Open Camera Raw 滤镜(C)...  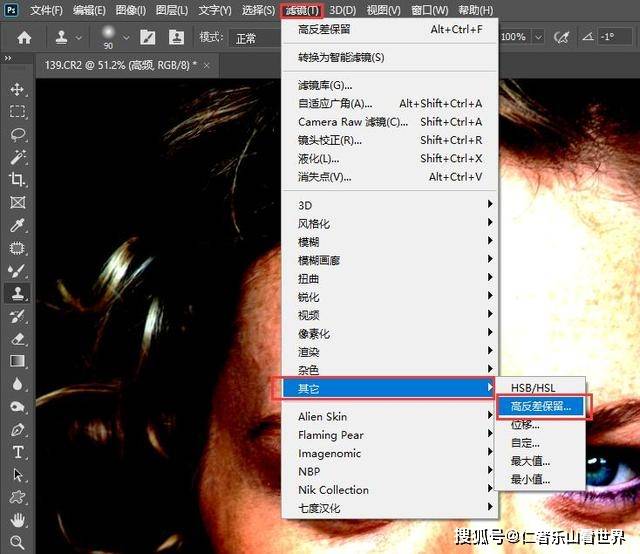point(390,122)
